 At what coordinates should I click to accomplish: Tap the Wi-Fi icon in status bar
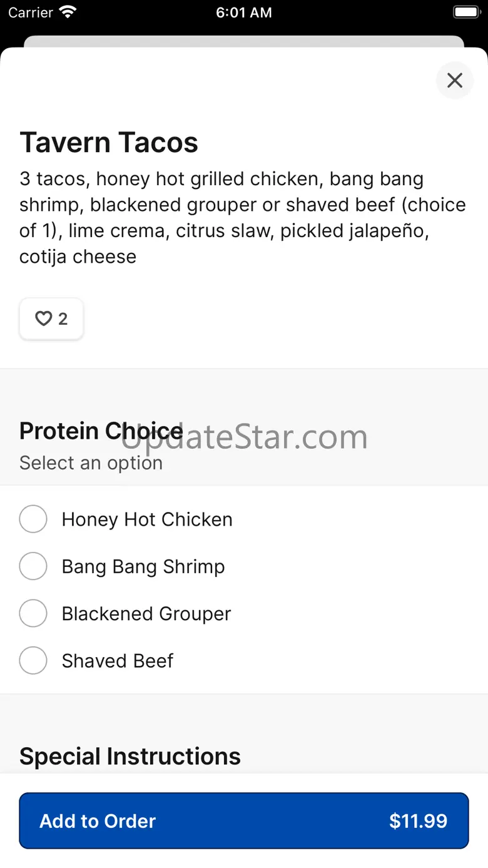pyautogui.click(x=68, y=13)
